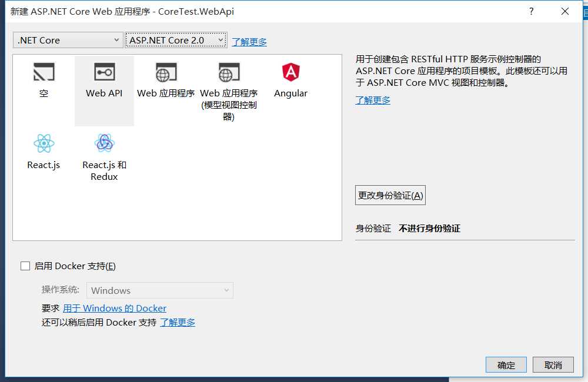Confirm with the 确定 button

(x=506, y=365)
